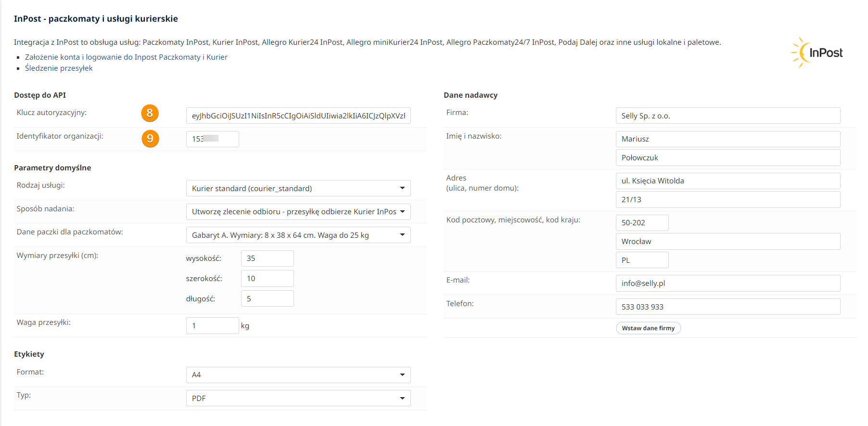Open Dane paczki dla paczkomatów dropdown
This screenshot has width=868, height=426.
coord(298,235)
